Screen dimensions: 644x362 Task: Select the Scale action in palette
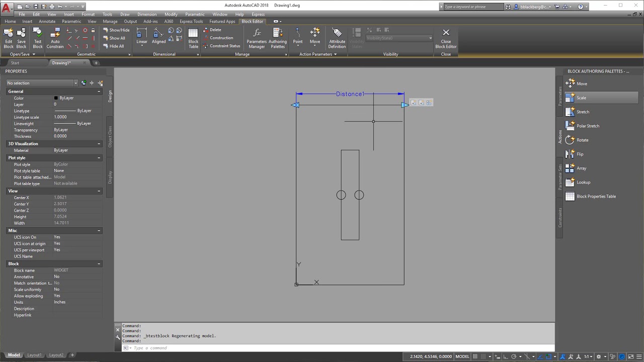pos(601,98)
